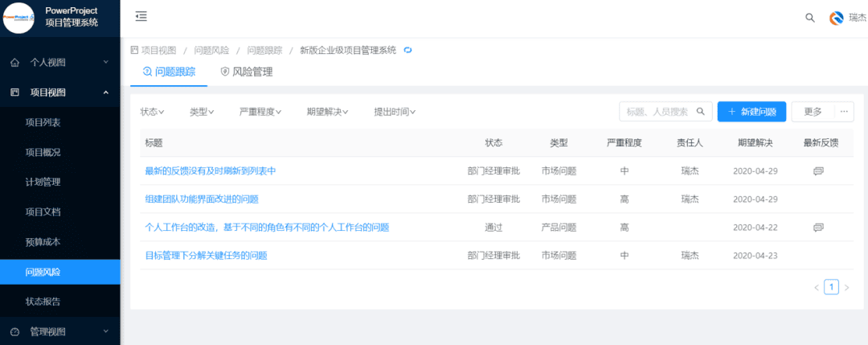Viewport: 868px width, 345px height.
Task: Switch to the 问题跟踪 tab
Action: click(169, 72)
